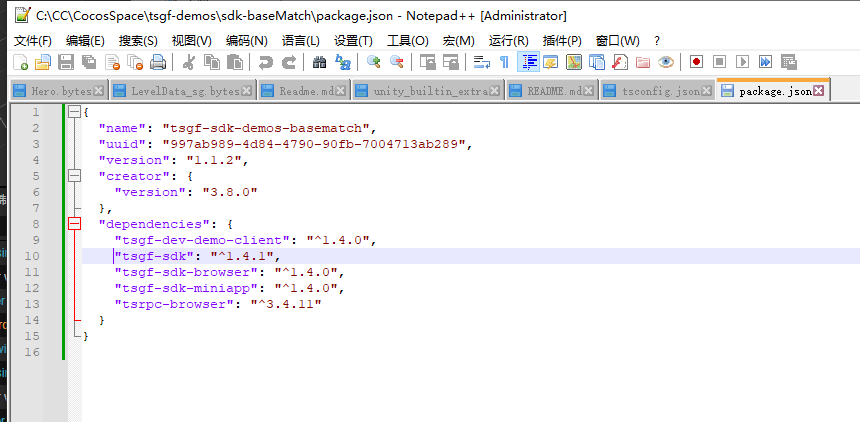Open the 宏(M) menu
The width and height of the screenshot is (860, 422).
coord(459,41)
